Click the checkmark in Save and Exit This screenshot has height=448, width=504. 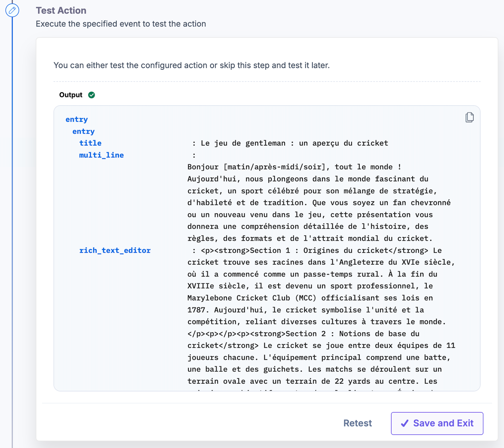click(405, 423)
